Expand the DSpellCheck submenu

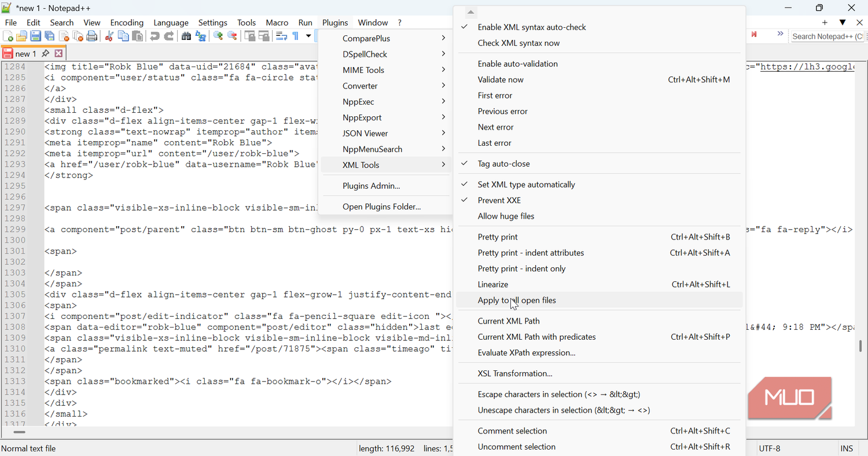pyautogui.click(x=385, y=54)
